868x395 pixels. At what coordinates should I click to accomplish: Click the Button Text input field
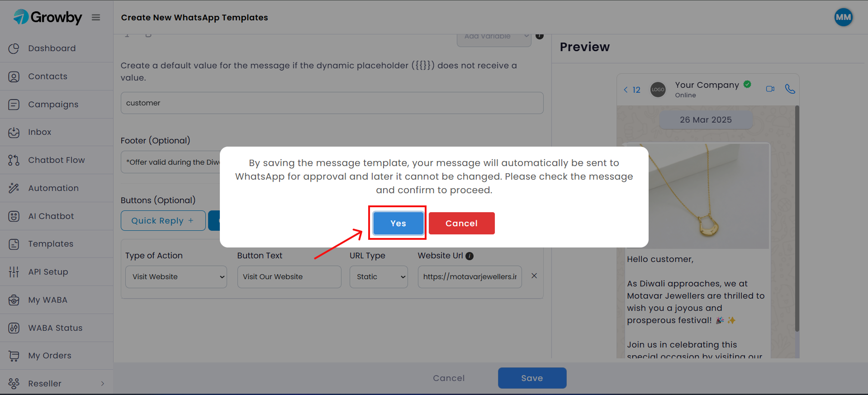[289, 277]
